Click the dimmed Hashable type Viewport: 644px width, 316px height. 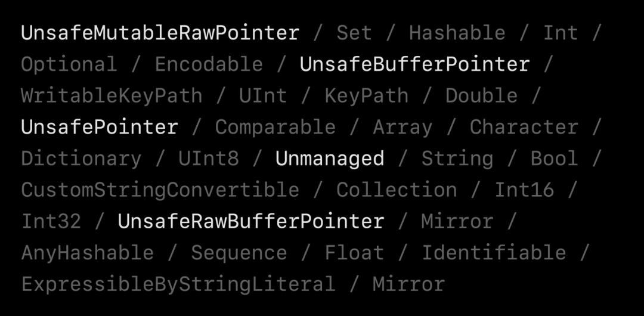click(x=457, y=33)
